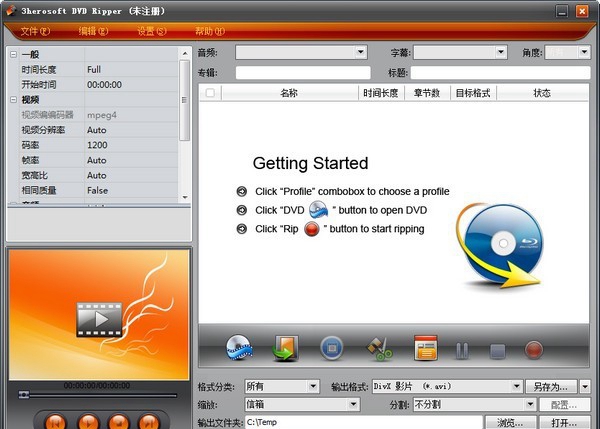Image resolution: width=600 pixels, height=429 pixels.
Task: Select the 相同质量 property value False
Action: tap(131, 191)
